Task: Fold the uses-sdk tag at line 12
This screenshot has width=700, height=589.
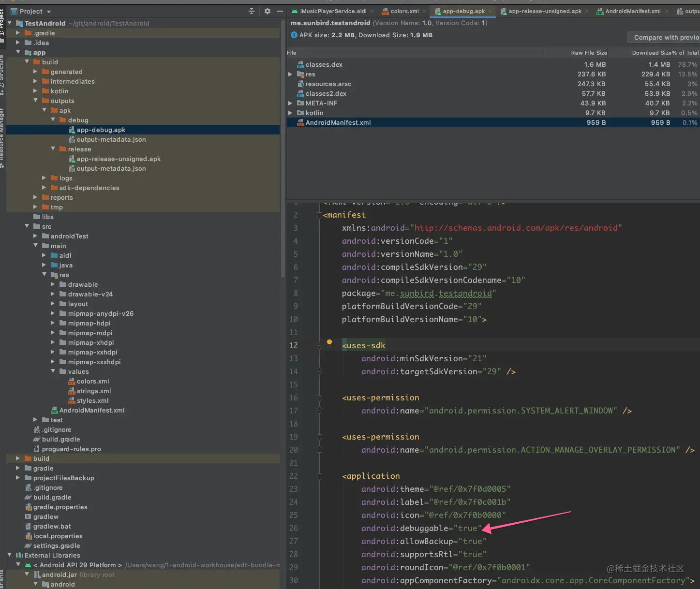Action: [319, 345]
